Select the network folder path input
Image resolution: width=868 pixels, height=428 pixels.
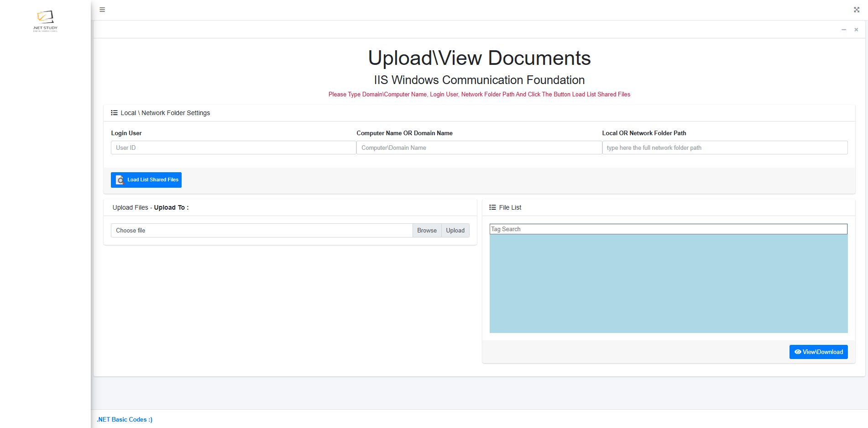pos(725,148)
